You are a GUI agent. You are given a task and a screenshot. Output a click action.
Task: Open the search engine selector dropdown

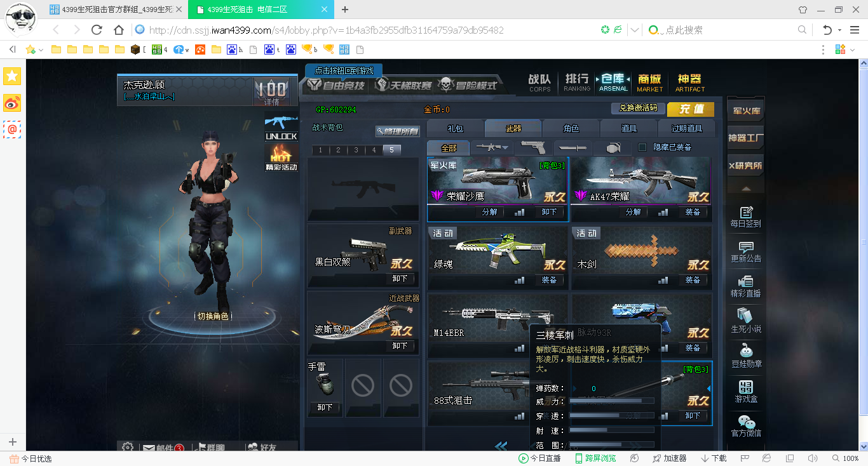pyautogui.click(x=654, y=30)
